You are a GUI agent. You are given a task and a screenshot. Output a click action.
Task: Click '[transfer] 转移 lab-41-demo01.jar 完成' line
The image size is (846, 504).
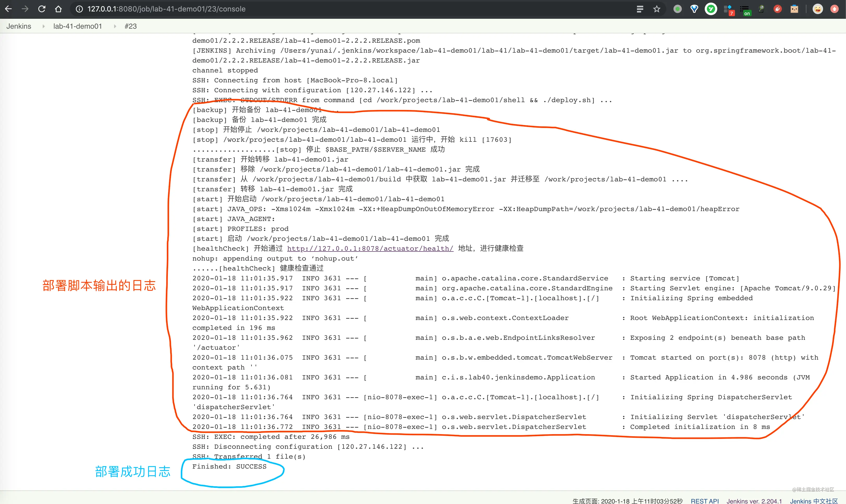click(x=272, y=189)
